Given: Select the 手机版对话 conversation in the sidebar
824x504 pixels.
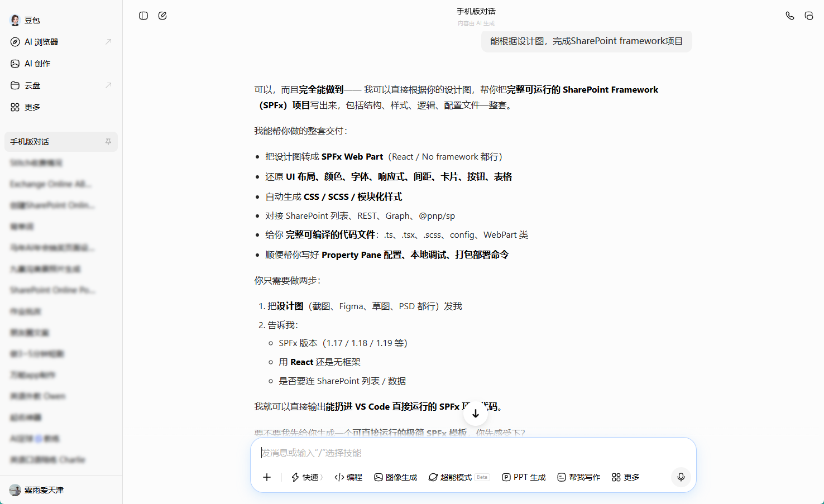Looking at the screenshot, I should pos(61,142).
